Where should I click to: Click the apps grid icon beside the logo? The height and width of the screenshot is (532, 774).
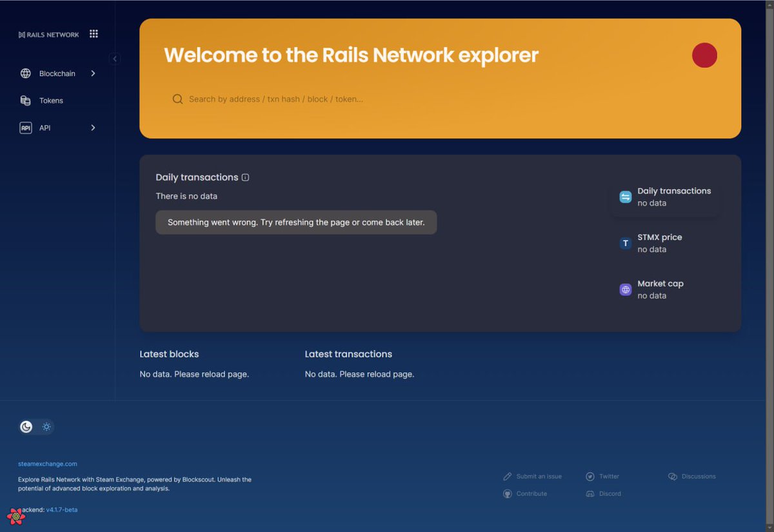click(x=94, y=34)
